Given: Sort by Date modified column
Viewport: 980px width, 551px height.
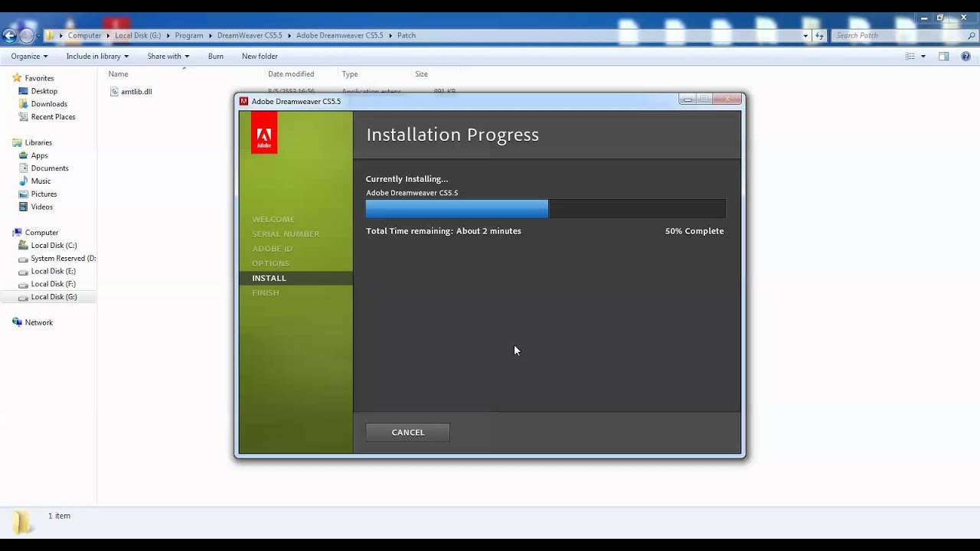Looking at the screenshot, I should coord(291,74).
